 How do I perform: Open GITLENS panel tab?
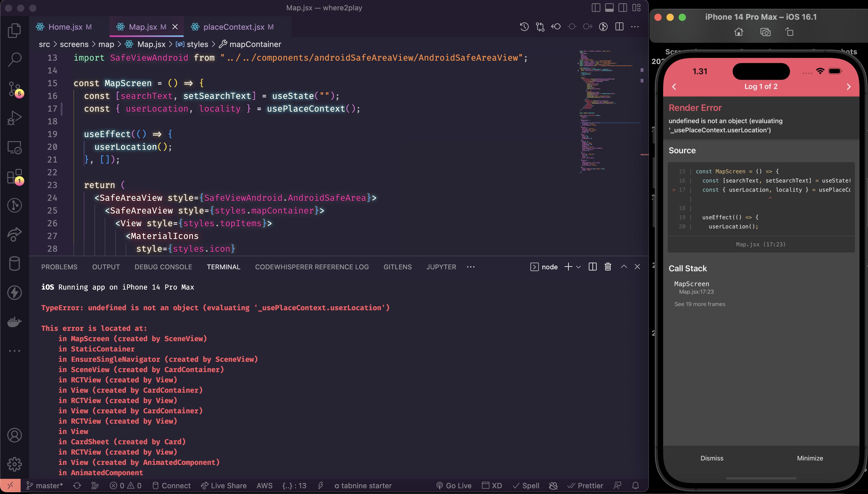(x=398, y=267)
